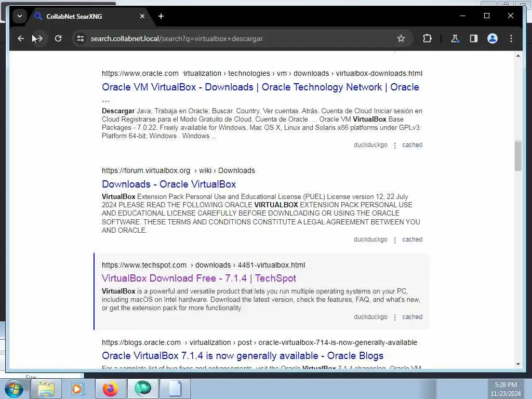This screenshot has height=399, width=532.
Task: Open a new browser tab
Action: 161,16
